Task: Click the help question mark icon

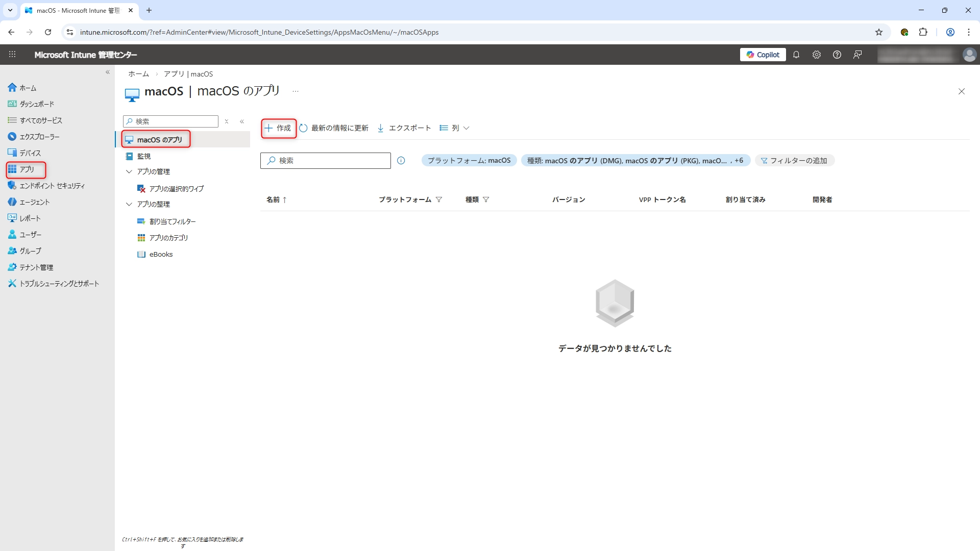Action: coord(837,55)
